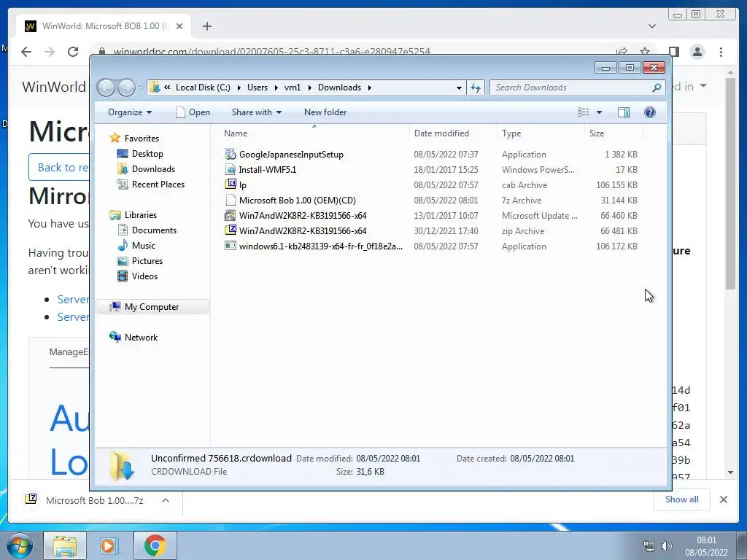Expand the arrow after Downloads in path
The image size is (747, 560).
tap(369, 87)
